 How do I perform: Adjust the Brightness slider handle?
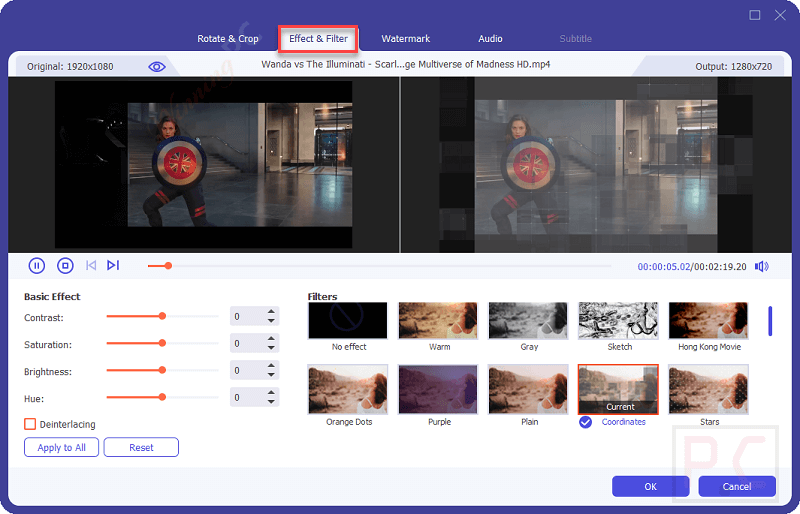162,371
